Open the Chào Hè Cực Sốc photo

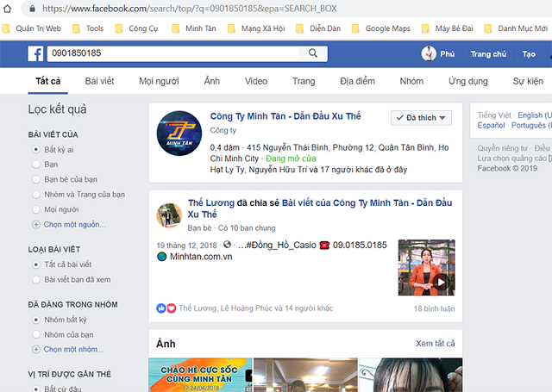[x=200, y=375]
